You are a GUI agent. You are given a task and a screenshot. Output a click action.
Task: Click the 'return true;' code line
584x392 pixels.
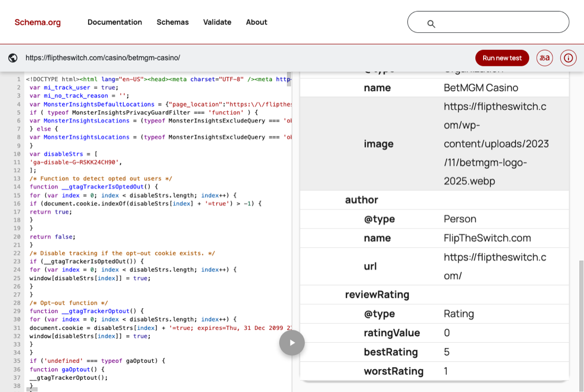(x=50, y=212)
